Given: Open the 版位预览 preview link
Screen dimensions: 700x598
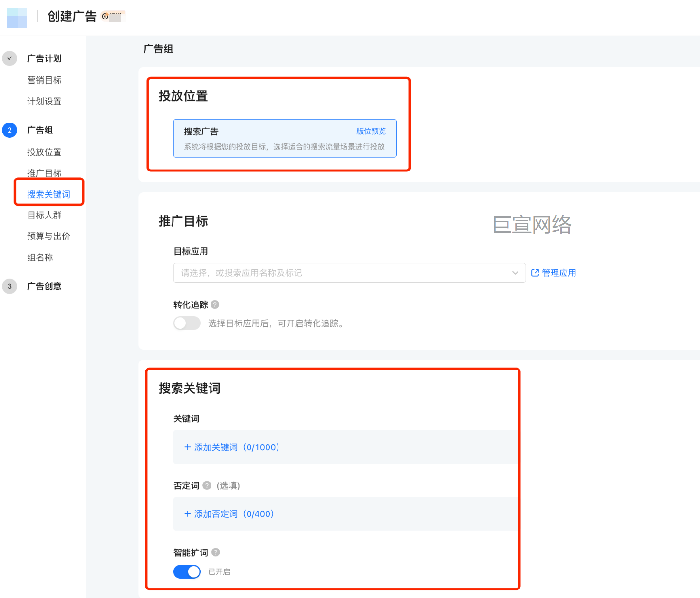Looking at the screenshot, I should click(371, 131).
